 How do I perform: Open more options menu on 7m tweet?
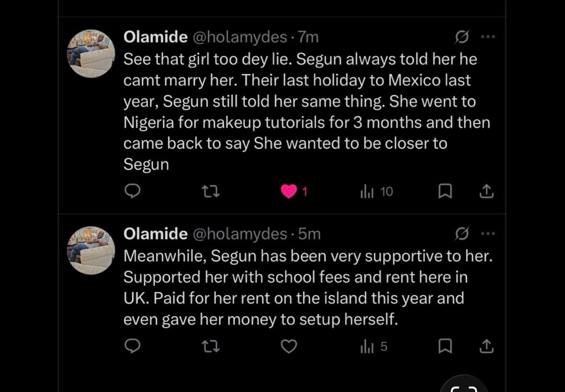coord(488,37)
